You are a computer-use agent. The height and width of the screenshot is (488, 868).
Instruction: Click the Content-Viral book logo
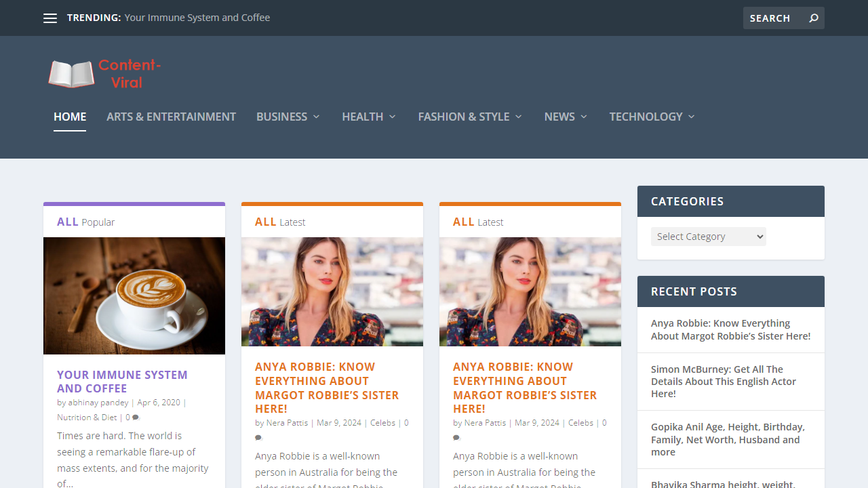tap(71, 73)
